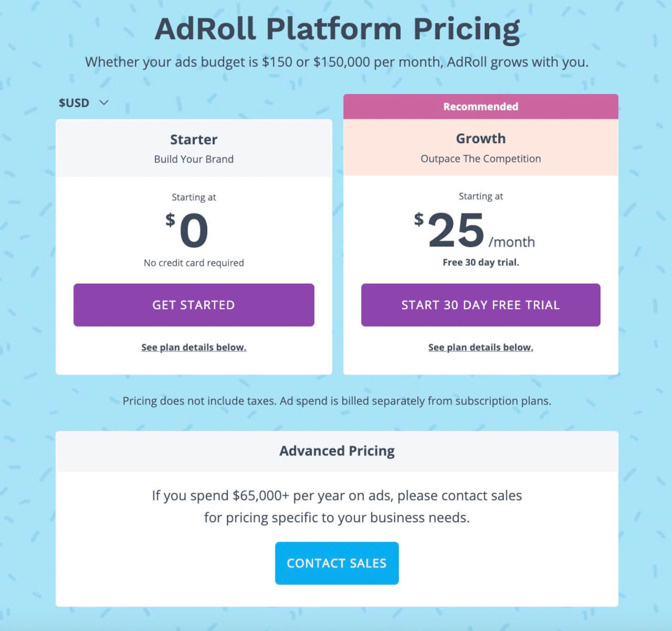This screenshot has width=672, height=631.
Task: Click the Free 30 day trial text
Action: (480, 262)
